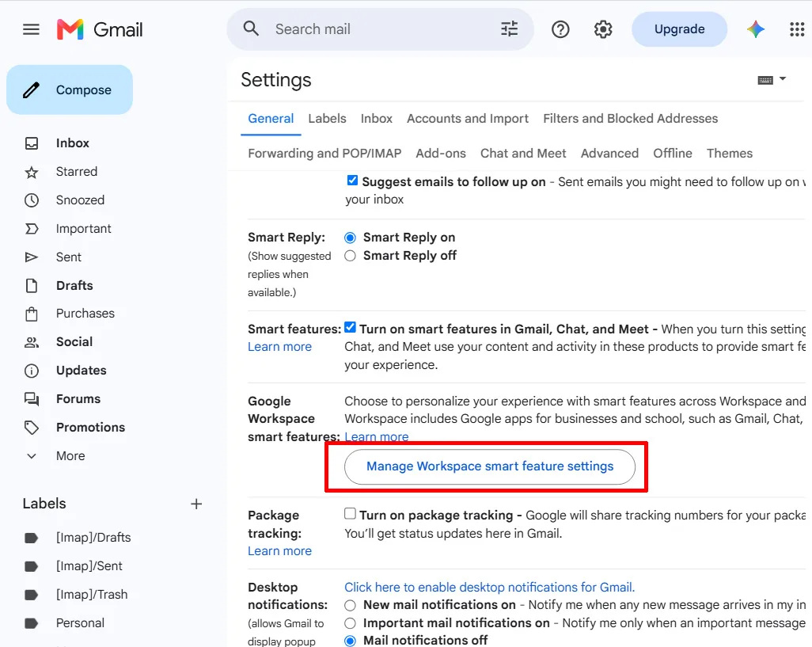Switch to the General tab
Screen dimensions: 812x647
(x=271, y=119)
